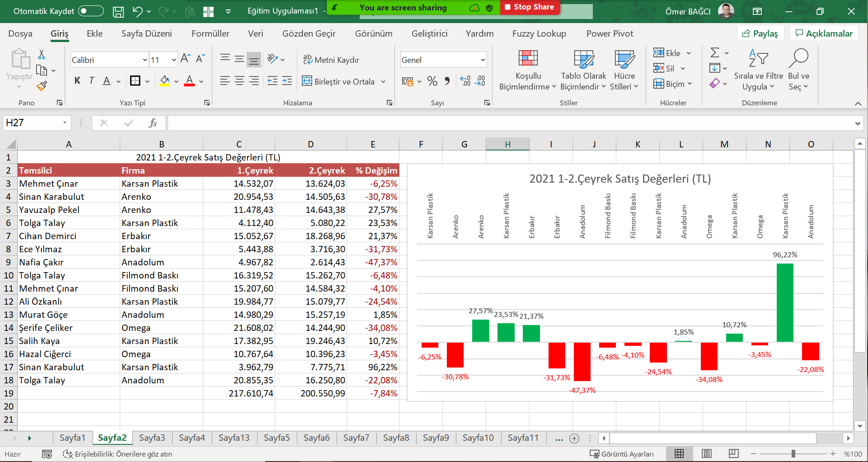Toggle Metni Kaydır wrap text
Image resolution: width=868 pixels, height=462 pixels.
(x=331, y=60)
